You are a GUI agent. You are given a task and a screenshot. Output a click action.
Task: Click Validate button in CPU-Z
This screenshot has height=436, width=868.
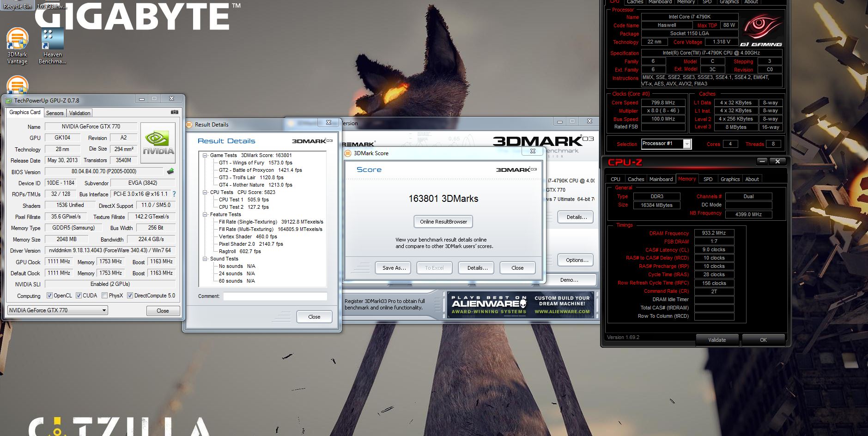717,340
